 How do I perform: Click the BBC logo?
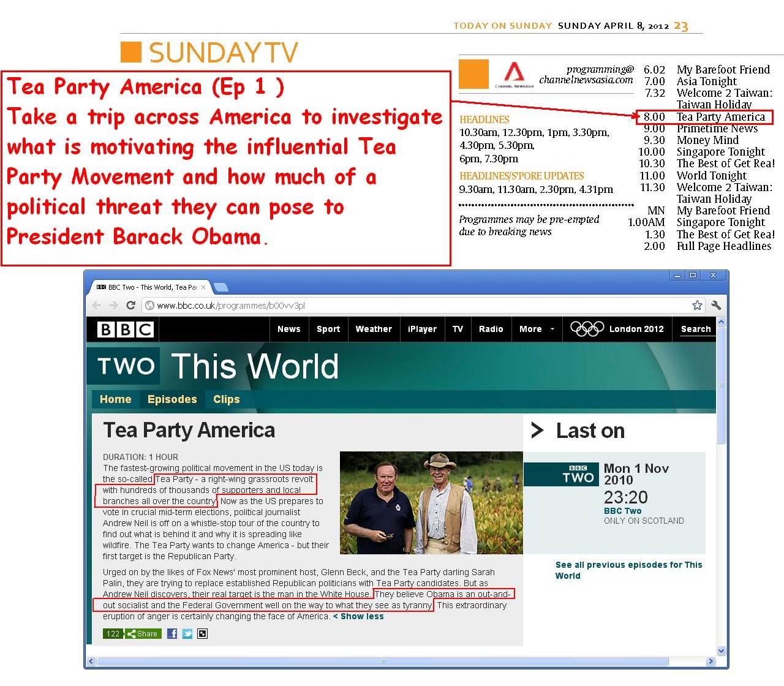pyautogui.click(x=125, y=330)
